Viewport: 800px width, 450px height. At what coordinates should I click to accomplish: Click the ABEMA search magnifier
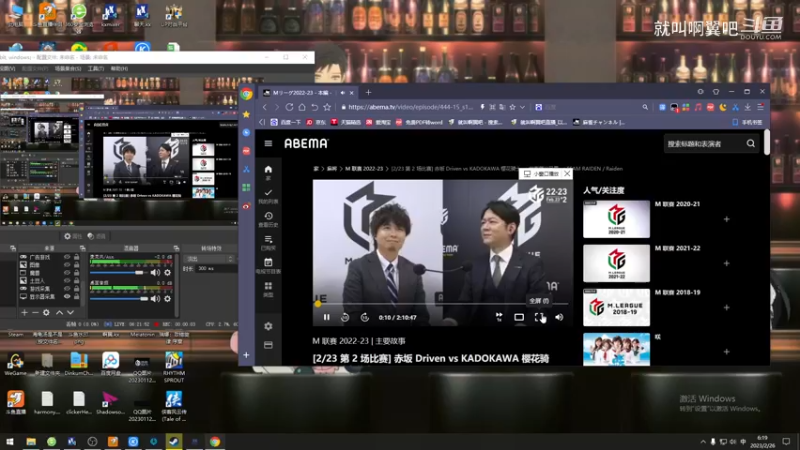[x=751, y=143]
